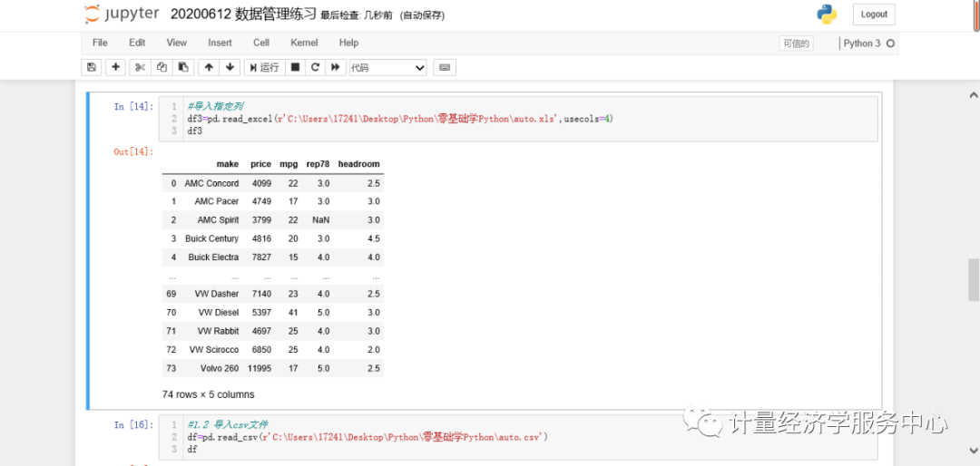This screenshot has height=466, width=980.
Task: Click the make column header
Action: pos(228,164)
